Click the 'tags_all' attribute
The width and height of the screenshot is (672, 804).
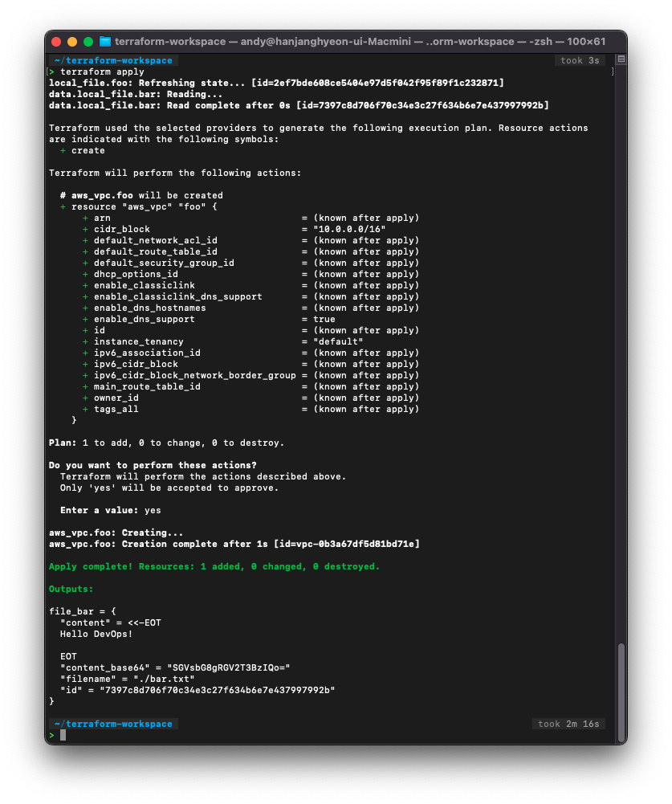pos(116,409)
